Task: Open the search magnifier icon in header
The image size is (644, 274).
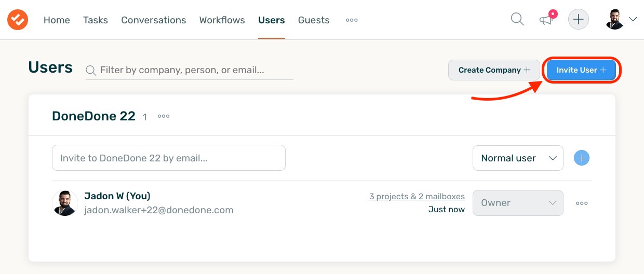Action: pyautogui.click(x=517, y=20)
